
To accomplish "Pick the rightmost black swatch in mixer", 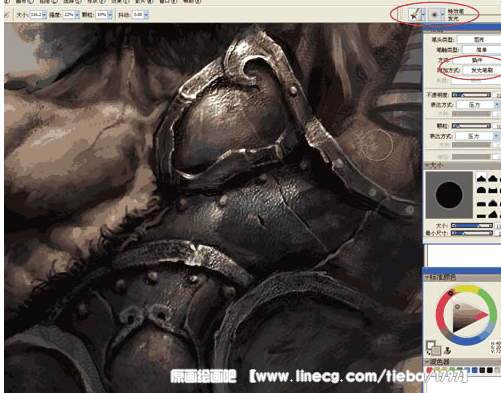I will point(490,370).
